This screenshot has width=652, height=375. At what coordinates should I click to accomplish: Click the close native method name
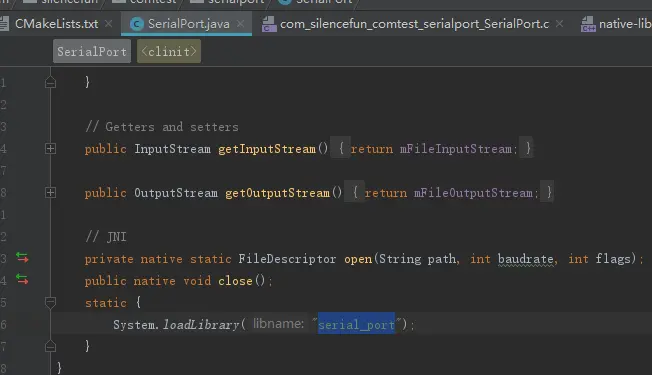coord(235,281)
